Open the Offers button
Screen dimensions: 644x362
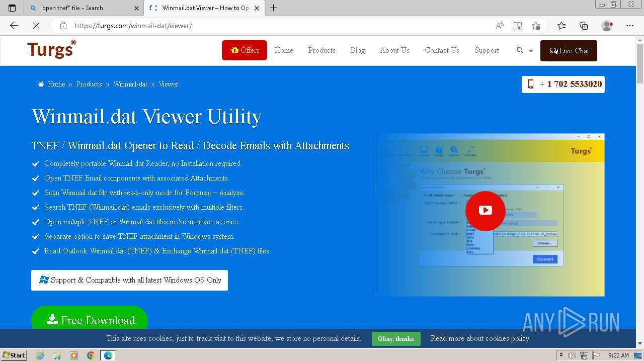pos(245,50)
